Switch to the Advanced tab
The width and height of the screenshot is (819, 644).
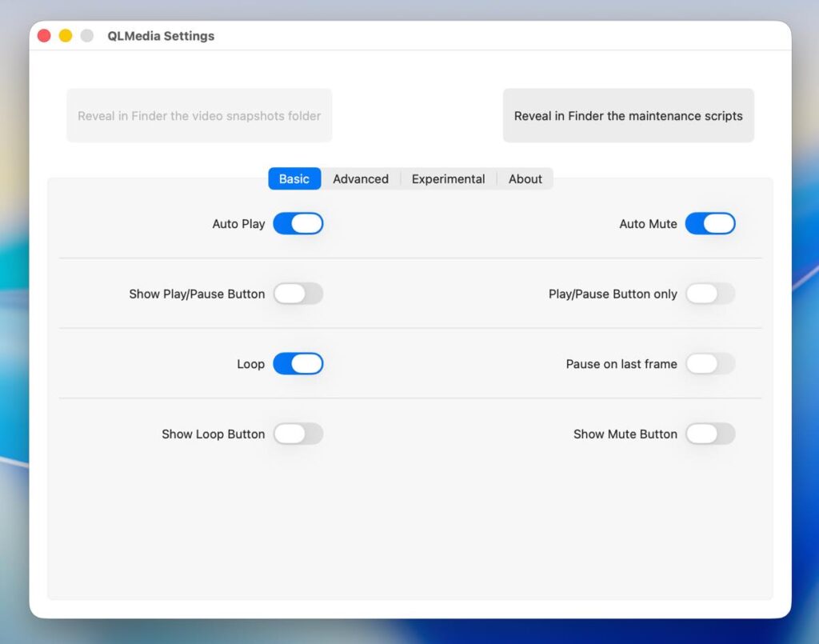point(361,179)
